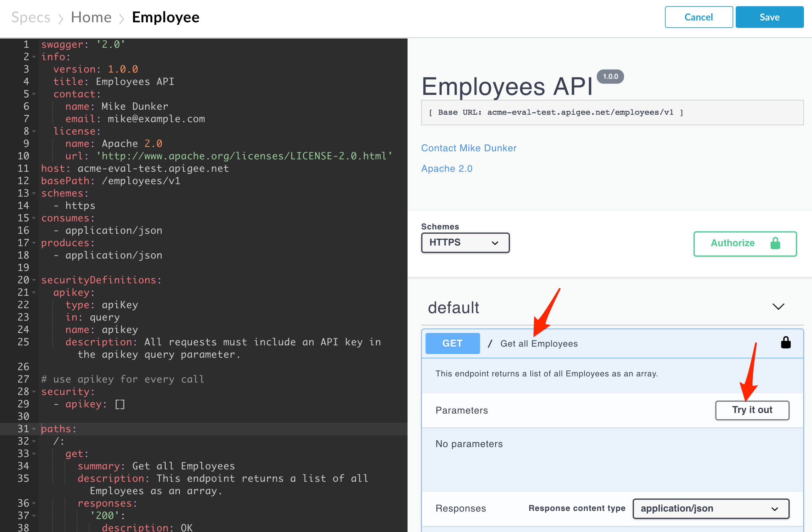Viewport: 812px width, 532px height.
Task: Fold the get block at line 33
Action: (x=34, y=454)
